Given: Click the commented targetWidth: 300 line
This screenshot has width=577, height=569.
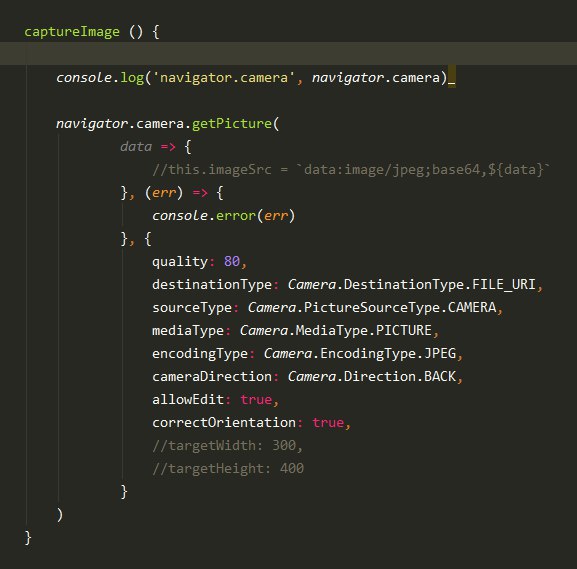Looking at the screenshot, I should coord(227,446).
